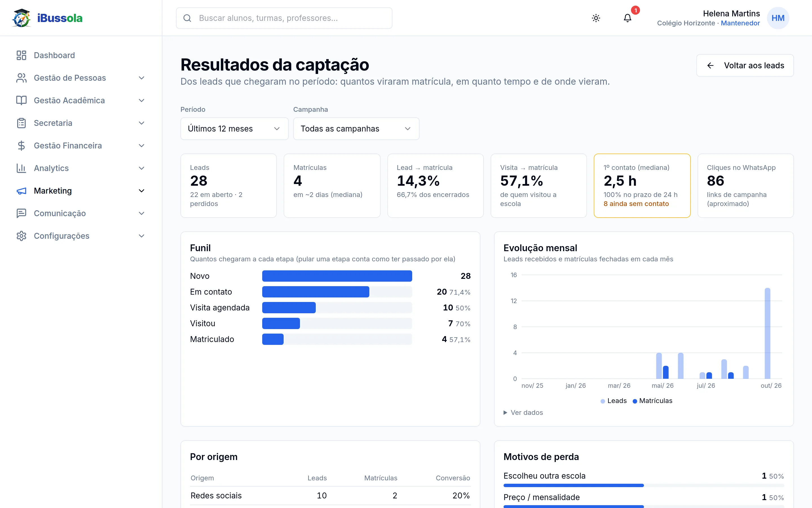Open Gestão Acadêmica menu label

point(69,100)
